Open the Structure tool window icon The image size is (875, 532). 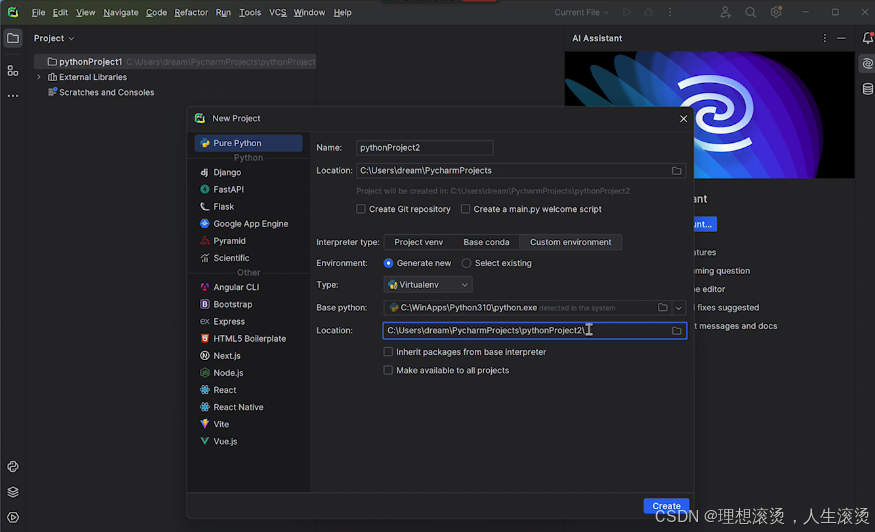(x=13, y=71)
